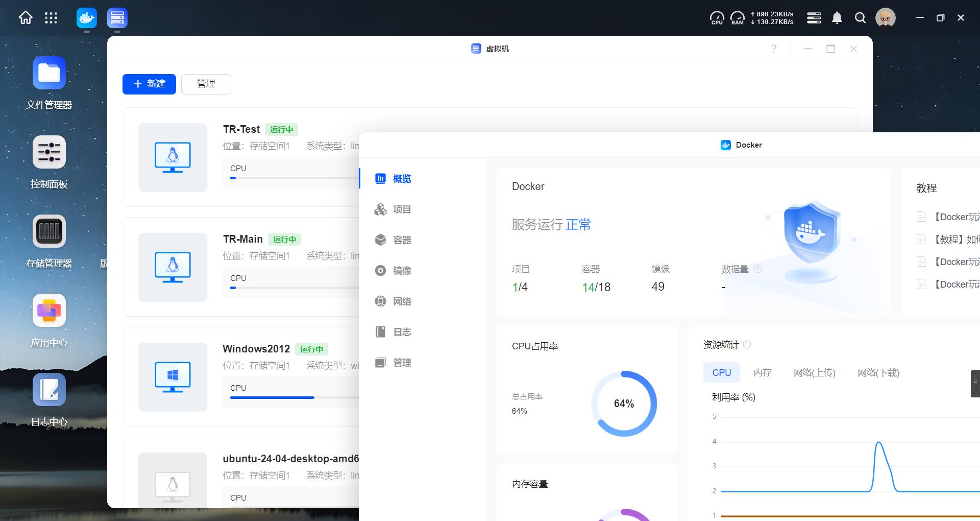
Task: Click 新建 to create a virtual machine
Action: (x=149, y=84)
